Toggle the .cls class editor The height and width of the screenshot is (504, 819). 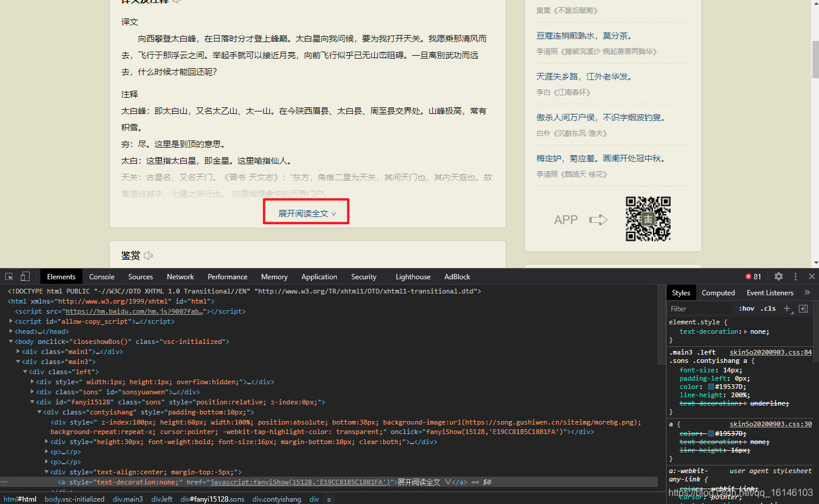(x=769, y=308)
